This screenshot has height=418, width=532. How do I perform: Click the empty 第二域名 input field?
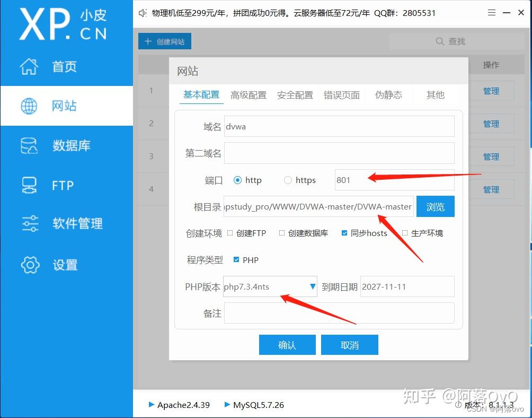point(339,153)
